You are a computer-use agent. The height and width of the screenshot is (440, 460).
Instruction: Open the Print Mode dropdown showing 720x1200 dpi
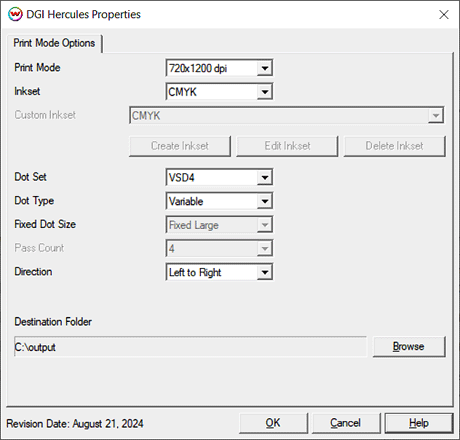coord(219,68)
